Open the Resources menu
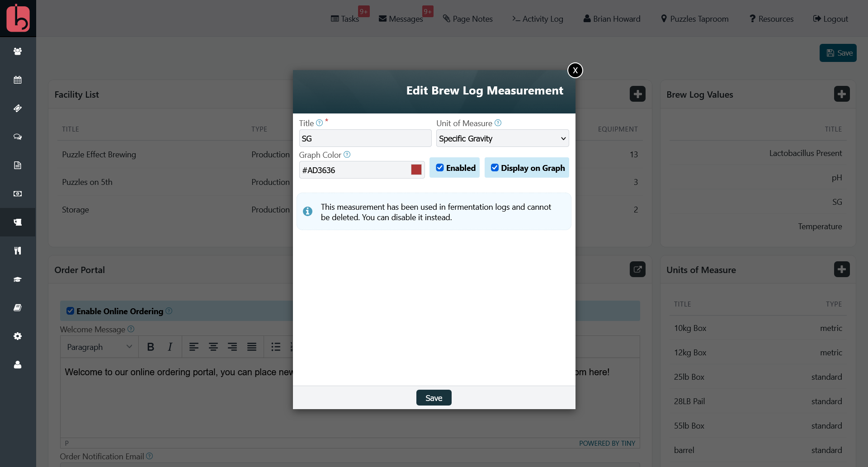This screenshot has width=868, height=467. [x=771, y=19]
